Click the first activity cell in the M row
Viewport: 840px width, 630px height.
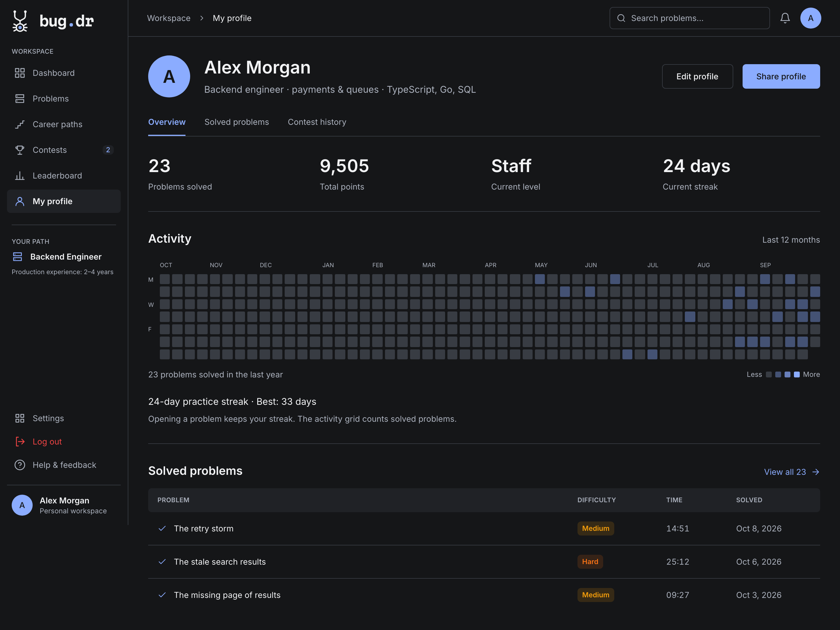165,279
